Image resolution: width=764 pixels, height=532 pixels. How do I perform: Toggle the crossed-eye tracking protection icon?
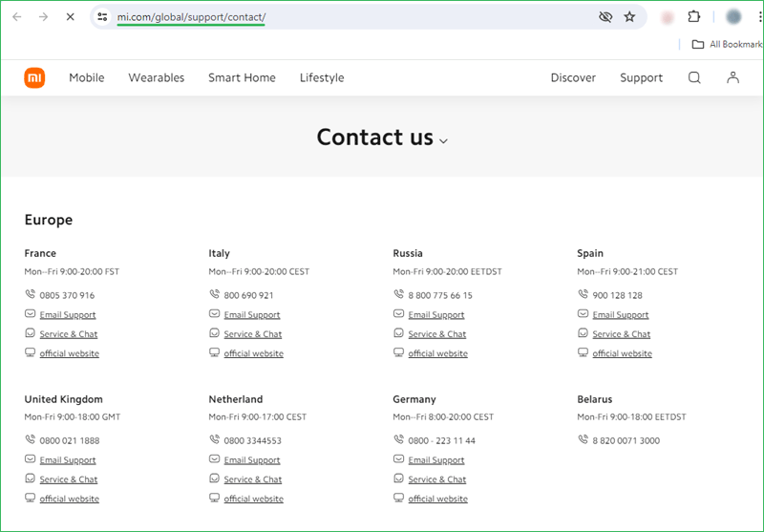pos(605,17)
